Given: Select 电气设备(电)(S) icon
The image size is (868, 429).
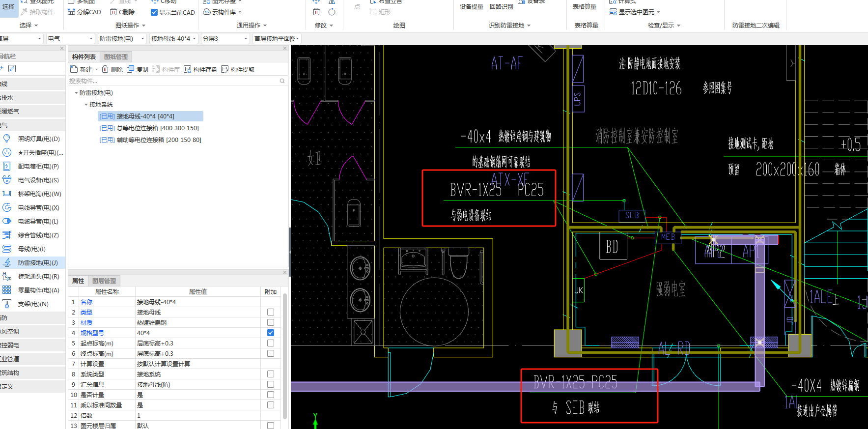Looking at the screenshot, I should click(7, 180).
